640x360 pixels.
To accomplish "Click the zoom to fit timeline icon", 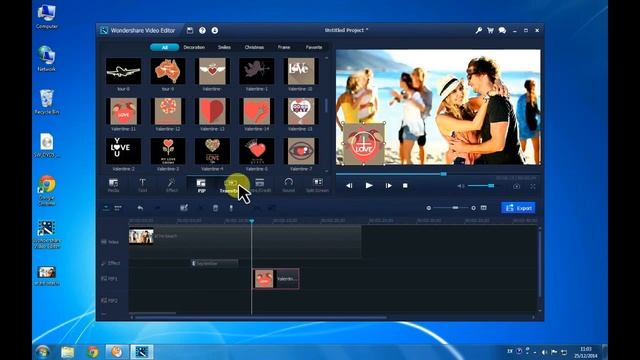I will pos(484,208).
